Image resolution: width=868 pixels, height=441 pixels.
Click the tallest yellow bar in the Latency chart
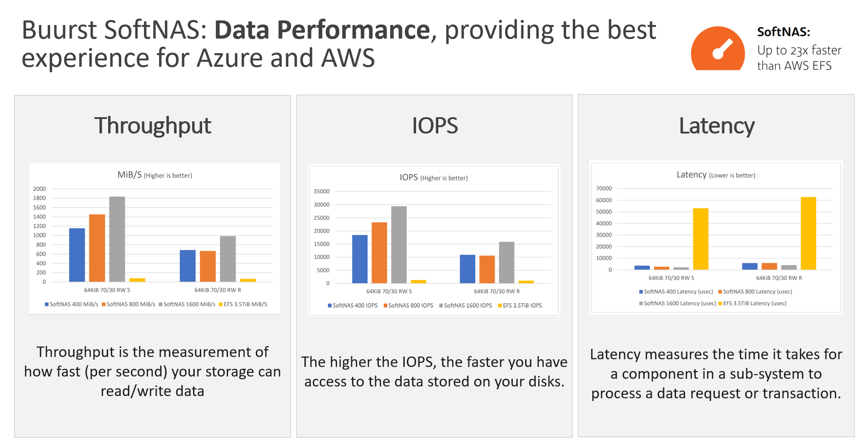pyautogui.click(x=808, y=233)
